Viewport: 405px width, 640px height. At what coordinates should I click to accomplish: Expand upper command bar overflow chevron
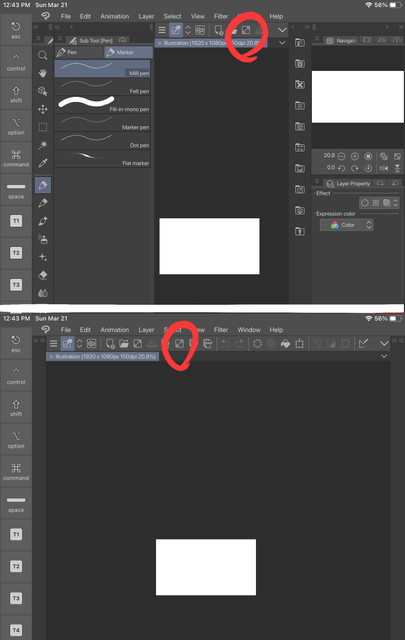pos(282,30)
